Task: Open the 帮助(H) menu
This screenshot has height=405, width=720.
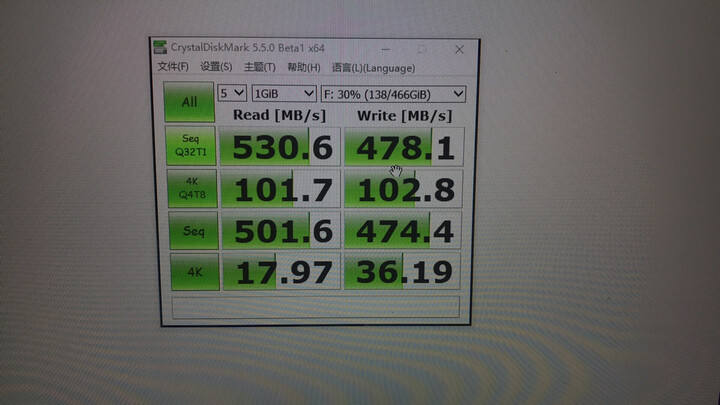Action: pyautogui.click(x=304, y=68)
